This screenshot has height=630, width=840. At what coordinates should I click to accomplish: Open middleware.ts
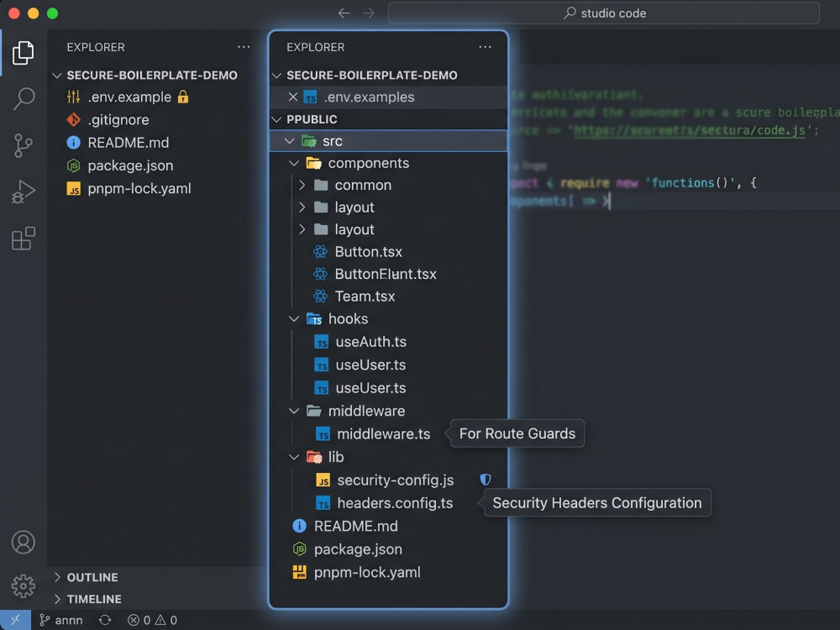point(384,434)
